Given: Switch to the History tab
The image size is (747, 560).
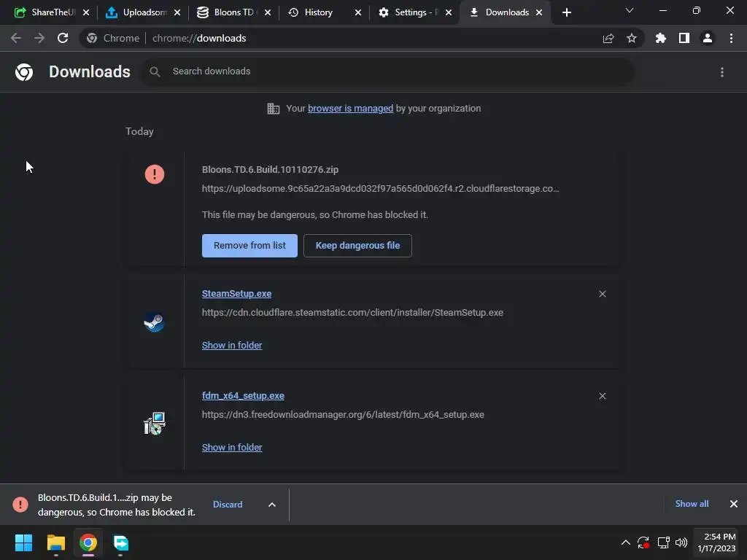Looking at the screenshot, I should (318, 12).
